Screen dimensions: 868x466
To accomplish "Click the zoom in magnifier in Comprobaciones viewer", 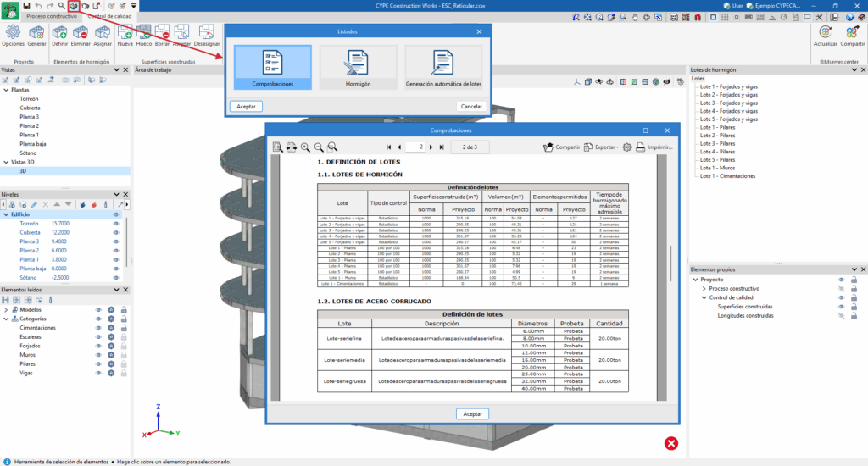I will [305, 147].
